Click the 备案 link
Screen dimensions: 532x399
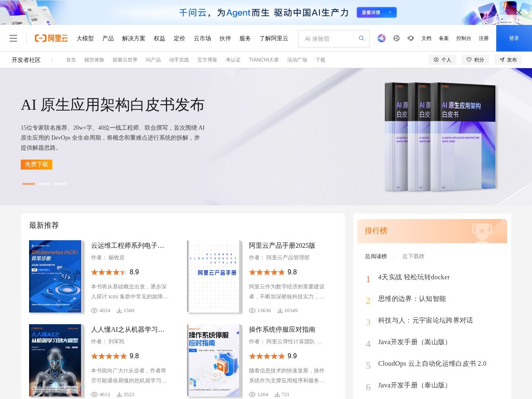pyautogui.click(x=444, y=38)
